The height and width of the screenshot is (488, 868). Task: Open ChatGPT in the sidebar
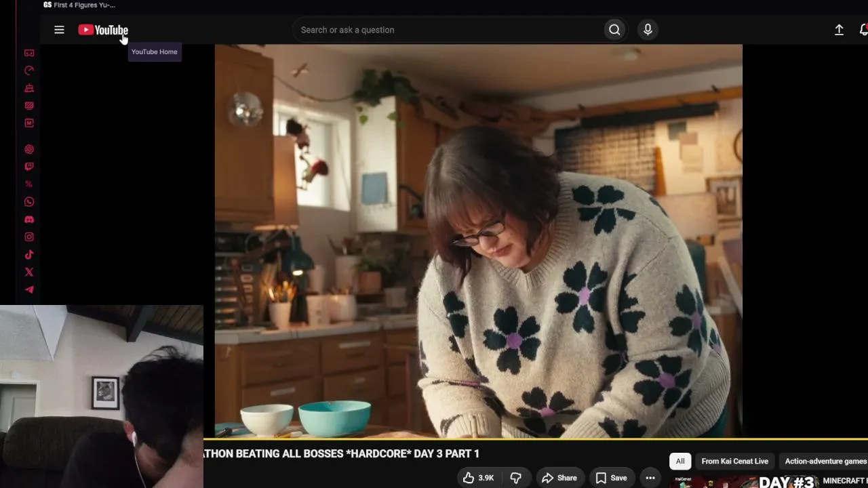[x=29, y=149]
